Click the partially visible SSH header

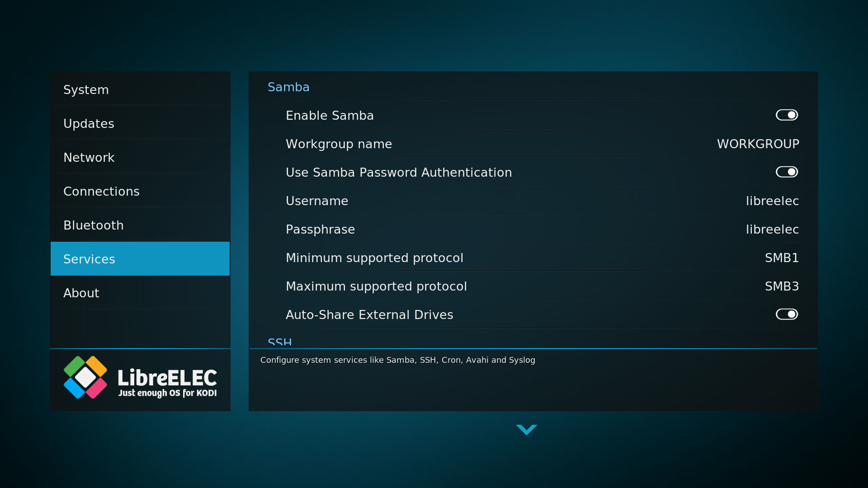pos(279,342)
